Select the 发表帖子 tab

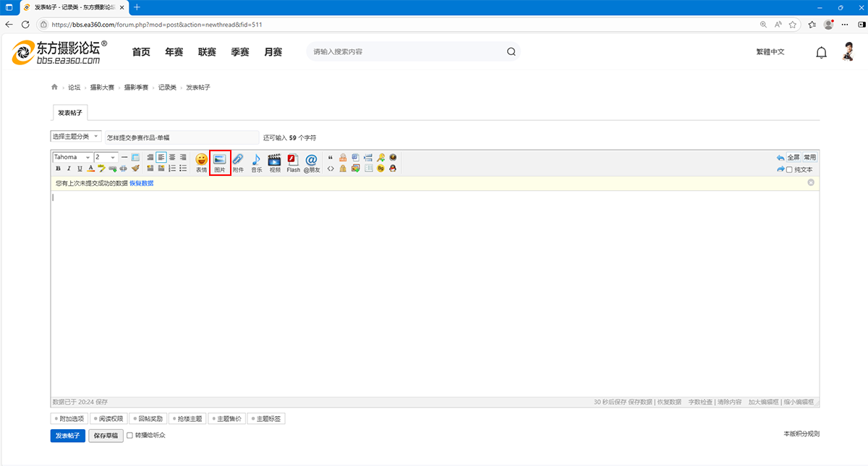click(x=70, y=113)
